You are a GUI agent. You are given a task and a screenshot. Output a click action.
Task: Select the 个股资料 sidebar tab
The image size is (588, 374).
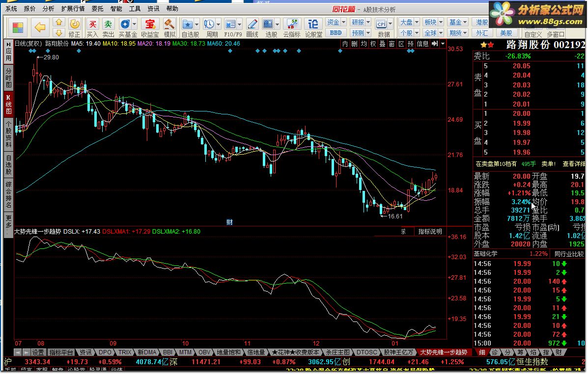tap(8, 134)
